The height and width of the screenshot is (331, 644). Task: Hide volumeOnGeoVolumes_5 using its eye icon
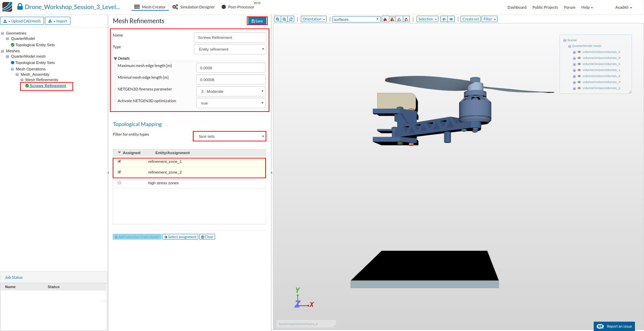click(x=579, y=58)
